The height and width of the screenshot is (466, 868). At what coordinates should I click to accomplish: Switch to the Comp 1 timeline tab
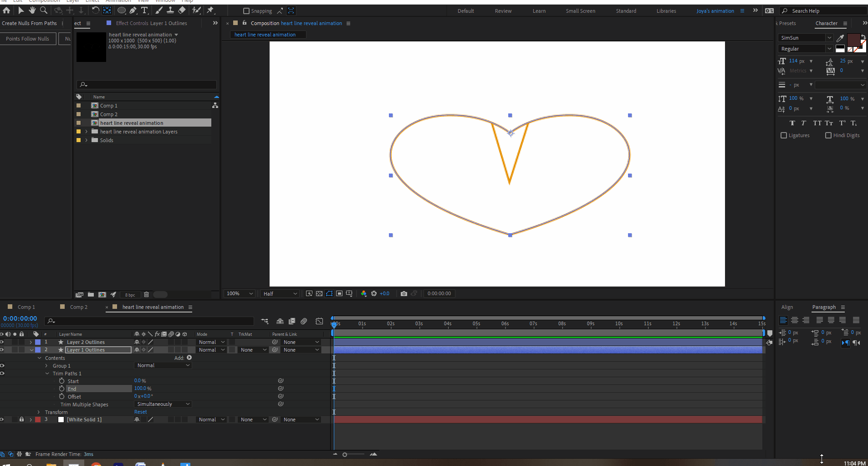pos(26,307)
